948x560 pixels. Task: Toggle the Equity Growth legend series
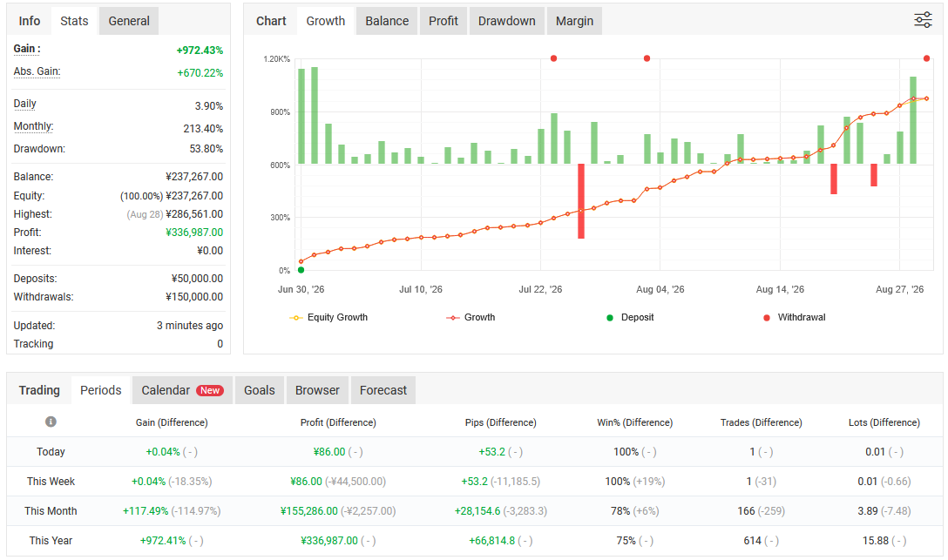(328, 317)
